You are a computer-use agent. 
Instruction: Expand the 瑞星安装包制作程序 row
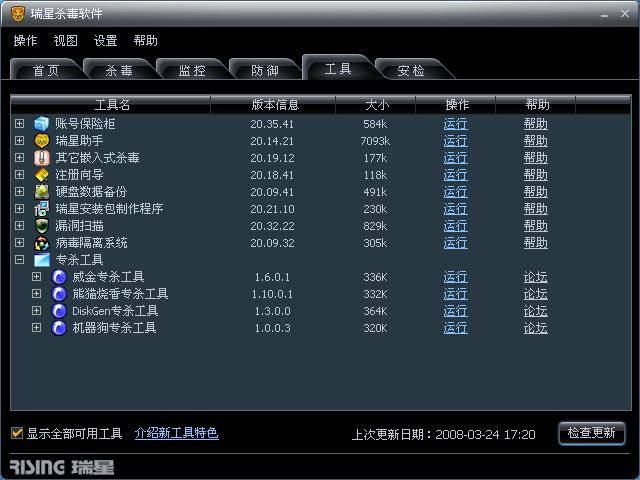19,209
